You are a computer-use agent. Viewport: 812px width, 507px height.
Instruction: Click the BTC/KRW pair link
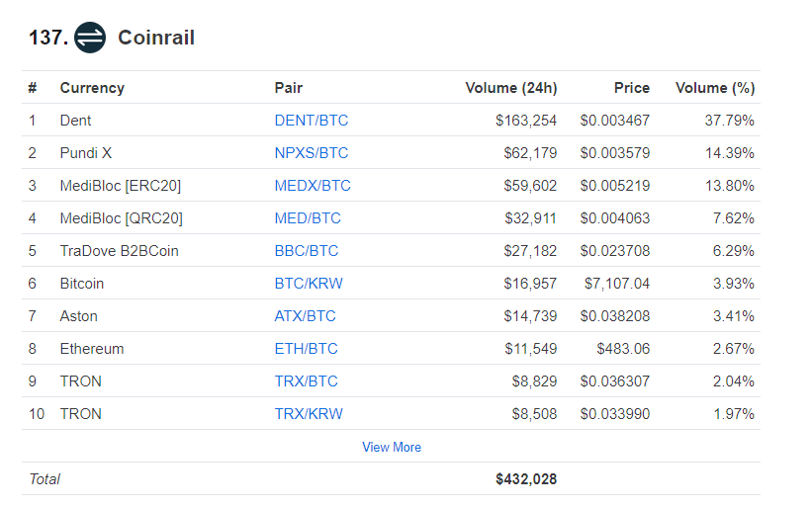pos(309,284)
